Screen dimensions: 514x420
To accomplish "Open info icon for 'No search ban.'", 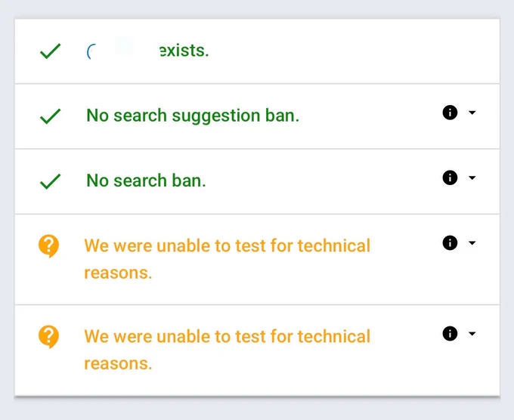I will tap(450, 178).
